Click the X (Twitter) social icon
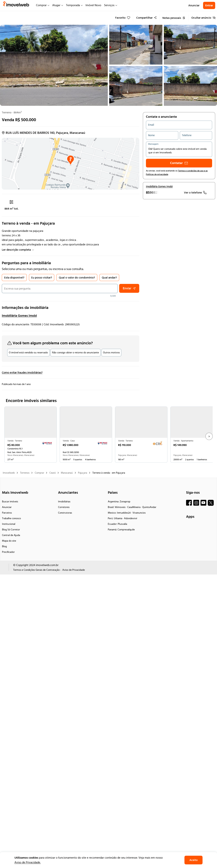217x868 pixels. pyautogui.click(x=211, y=503)
